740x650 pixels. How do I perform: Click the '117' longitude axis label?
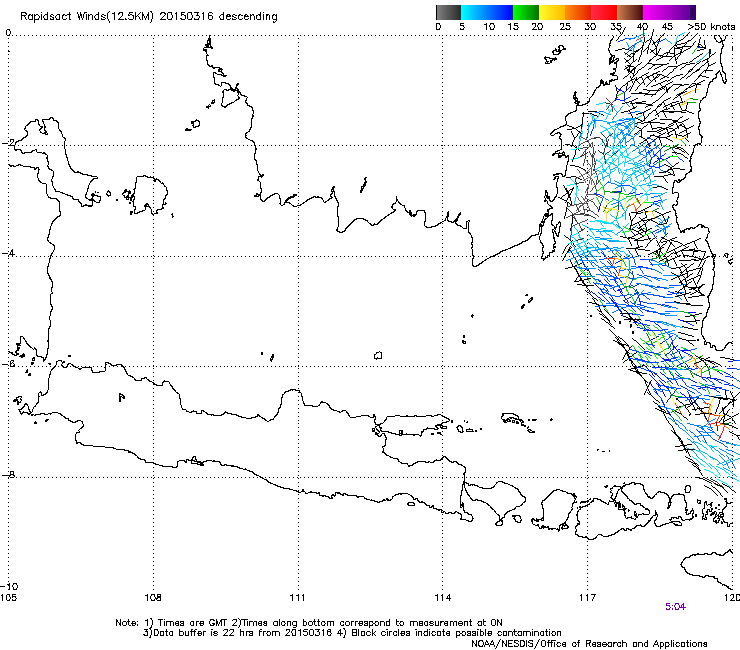pyautogui.click(x=588, y=598)
